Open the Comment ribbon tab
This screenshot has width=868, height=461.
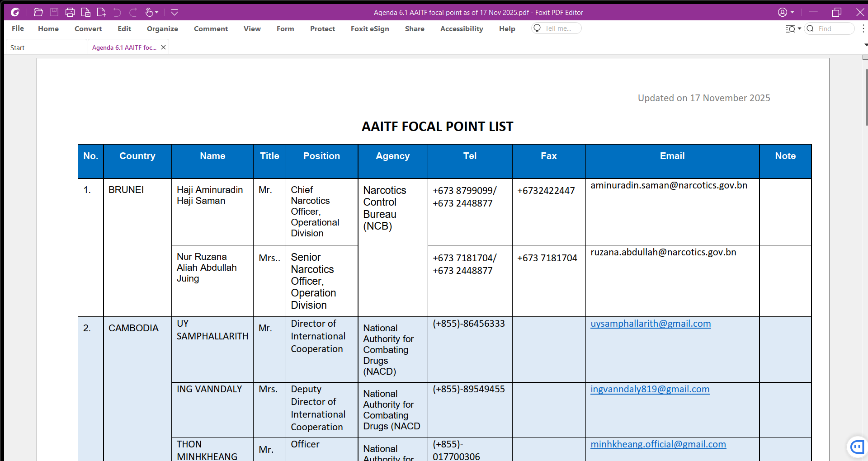coord(211,29)
